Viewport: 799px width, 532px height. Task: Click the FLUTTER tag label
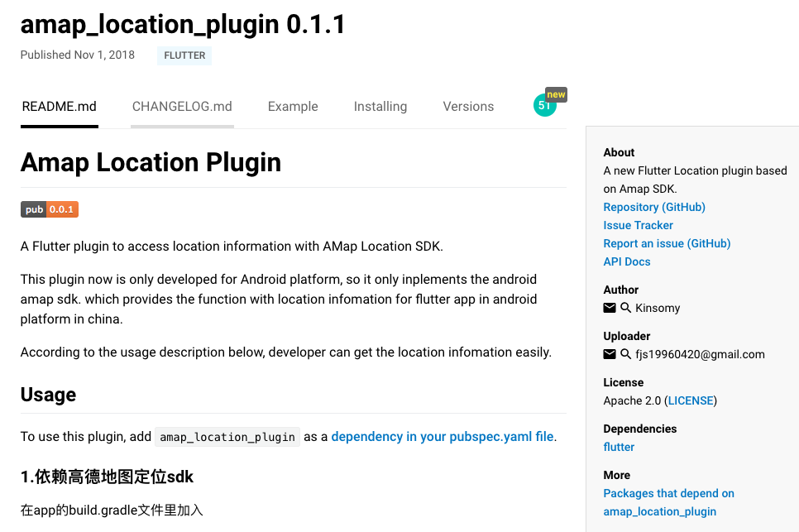[x=184, y=55]
